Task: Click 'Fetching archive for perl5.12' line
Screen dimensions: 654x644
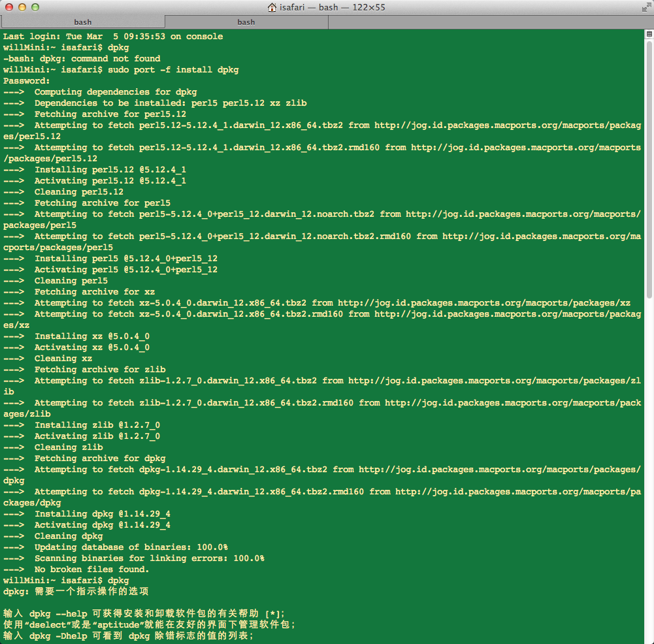Action: (95, 114)
